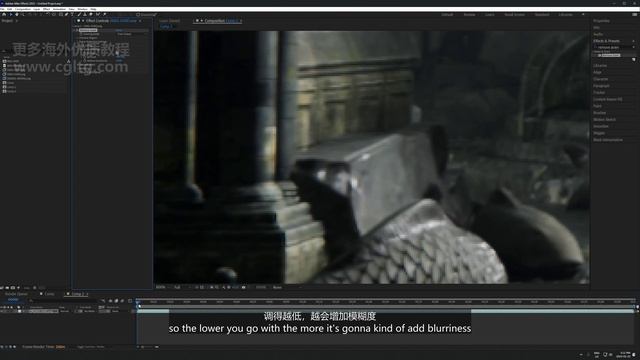Open the Composition menu
This screenshot has height=360, width=640.
[x=23, y=9]
